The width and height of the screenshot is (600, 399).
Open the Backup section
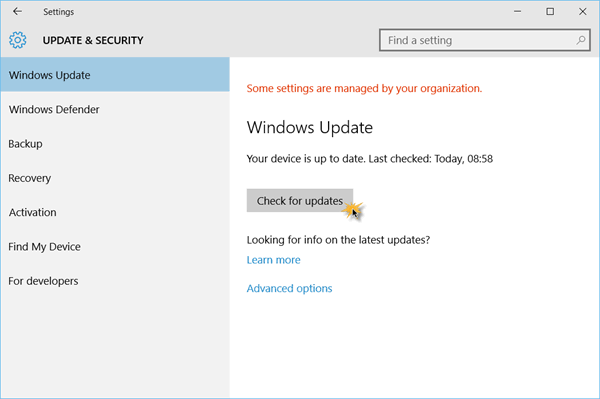[x=115, y=144]
